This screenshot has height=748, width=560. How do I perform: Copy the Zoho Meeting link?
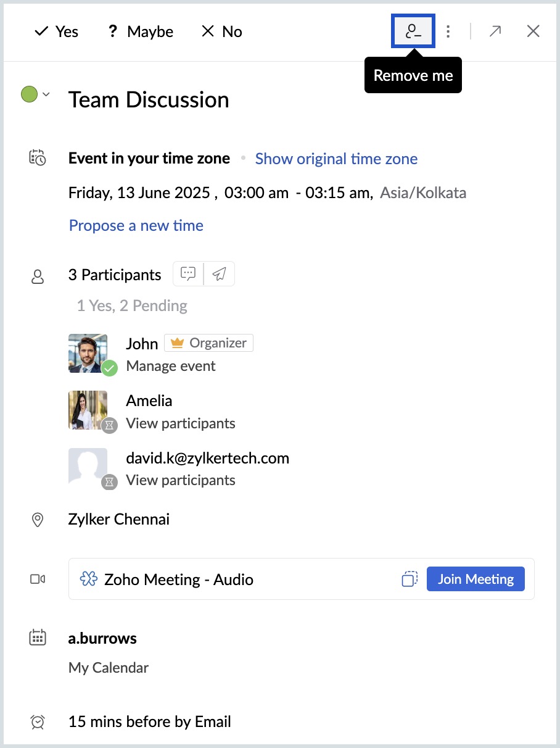pos(409,579)
